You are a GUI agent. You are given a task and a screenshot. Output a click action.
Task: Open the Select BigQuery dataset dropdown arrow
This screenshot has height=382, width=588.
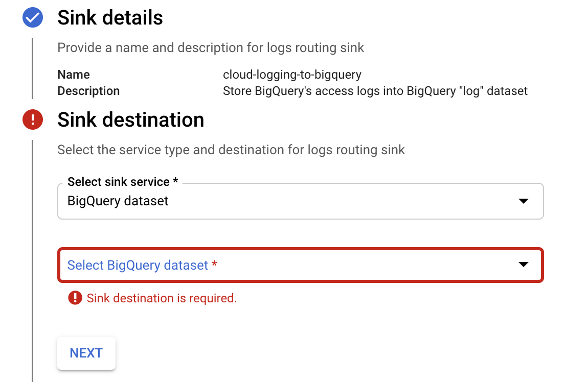click(x=523, y=265)
